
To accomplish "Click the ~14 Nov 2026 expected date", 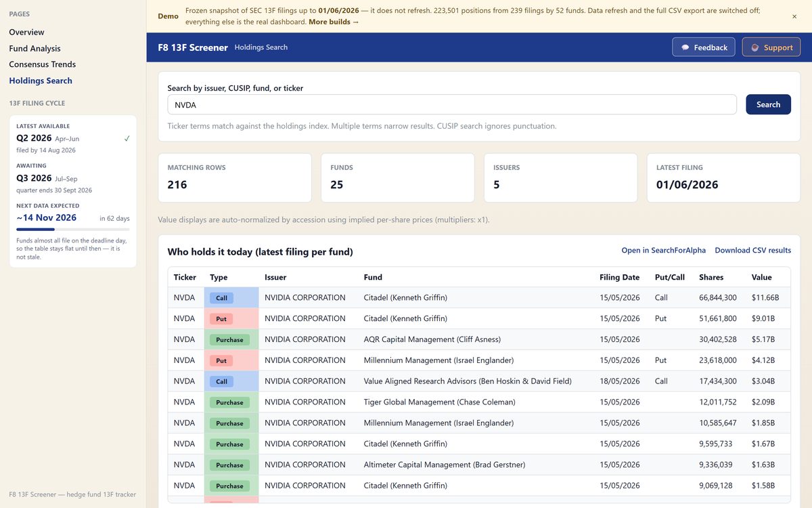I will coord(47,217).
